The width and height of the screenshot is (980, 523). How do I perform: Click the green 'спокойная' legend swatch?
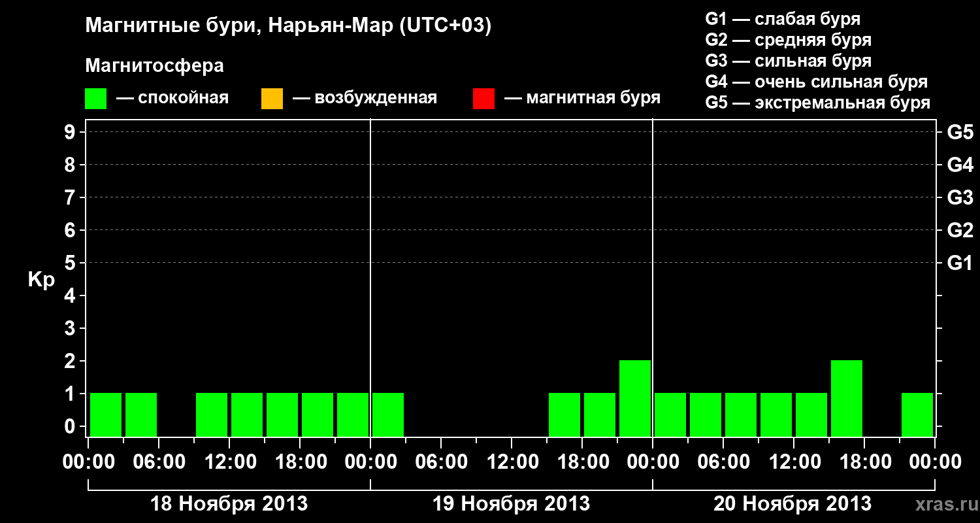pyautogui.click(x=96, y=99)
